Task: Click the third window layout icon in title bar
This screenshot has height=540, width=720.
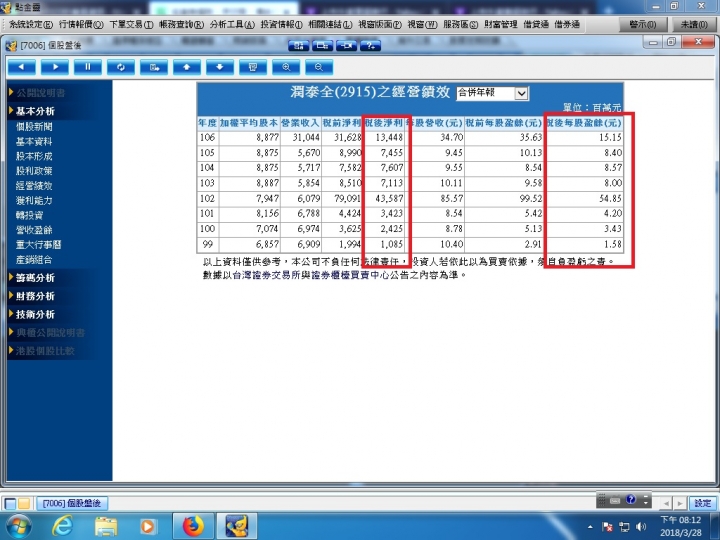Action: (346, 45)
